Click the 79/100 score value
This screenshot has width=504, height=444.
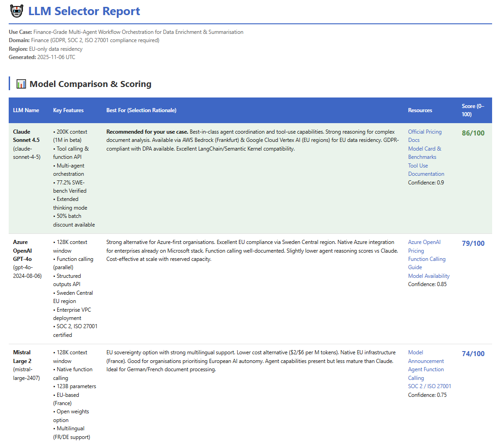(x=473, y=243)
